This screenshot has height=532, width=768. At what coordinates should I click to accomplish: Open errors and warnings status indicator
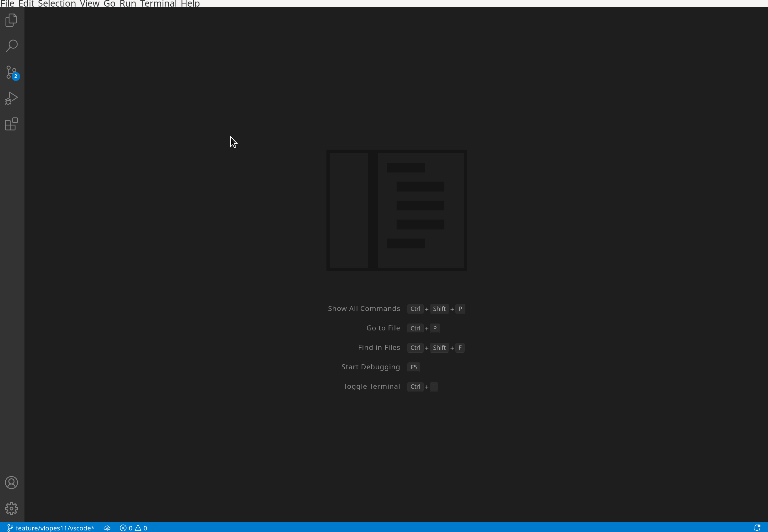click(x=133, y=528)
